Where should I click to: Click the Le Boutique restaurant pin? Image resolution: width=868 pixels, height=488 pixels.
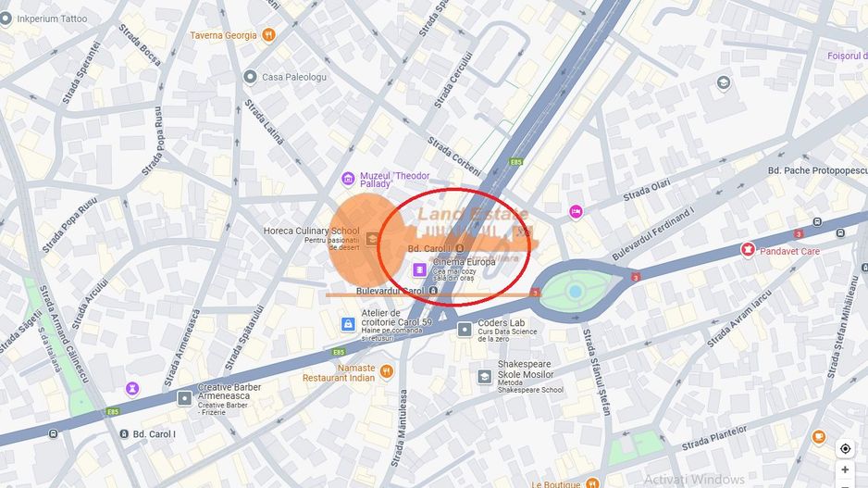pyautogui.click(x=592, y=483)
